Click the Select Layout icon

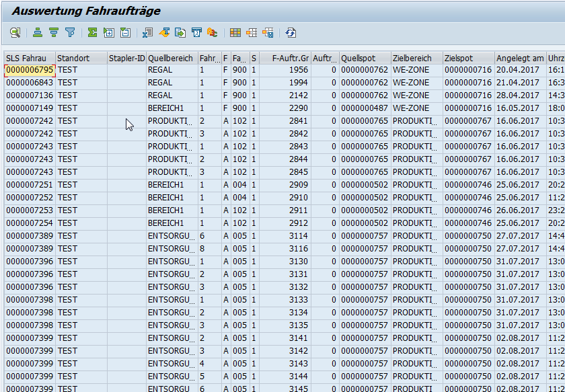[x=252, y=32]
